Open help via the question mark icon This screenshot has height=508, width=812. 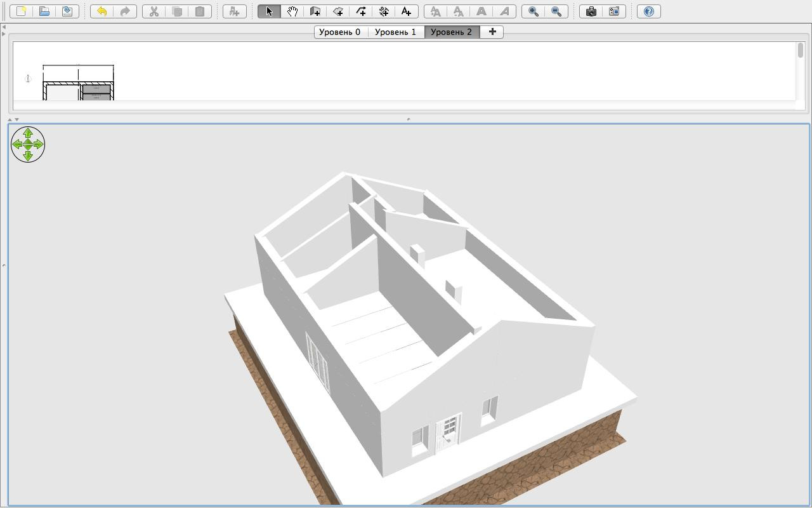coord(649,11)
